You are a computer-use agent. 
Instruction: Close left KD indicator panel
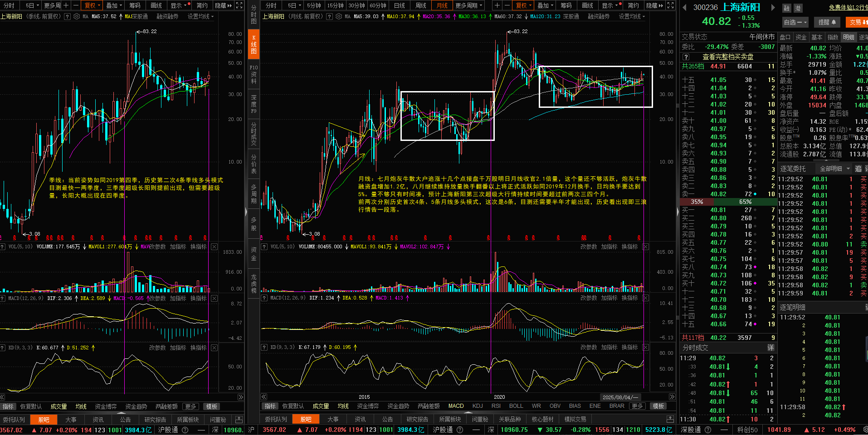pos(215,348)
